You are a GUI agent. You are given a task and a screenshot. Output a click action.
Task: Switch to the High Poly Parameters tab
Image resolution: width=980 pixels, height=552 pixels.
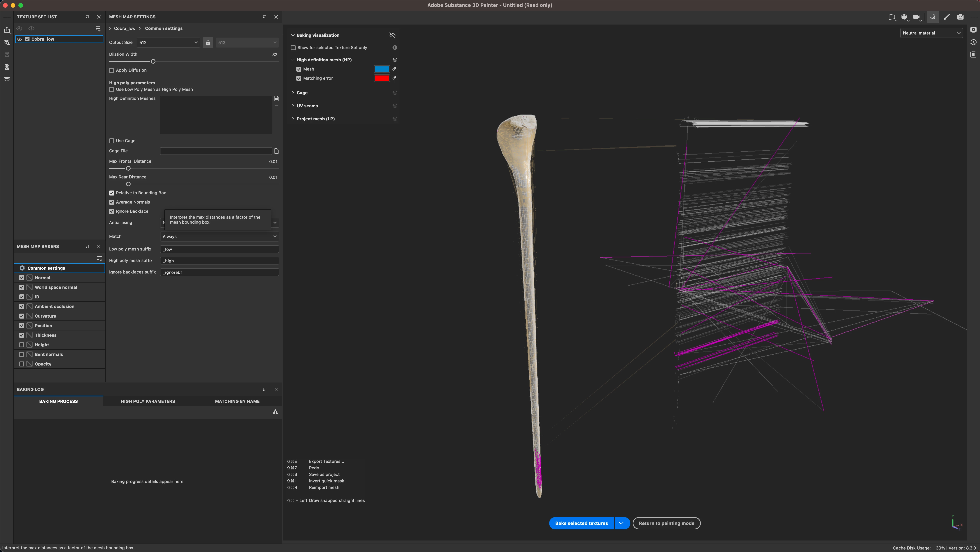tap(148, 401)
